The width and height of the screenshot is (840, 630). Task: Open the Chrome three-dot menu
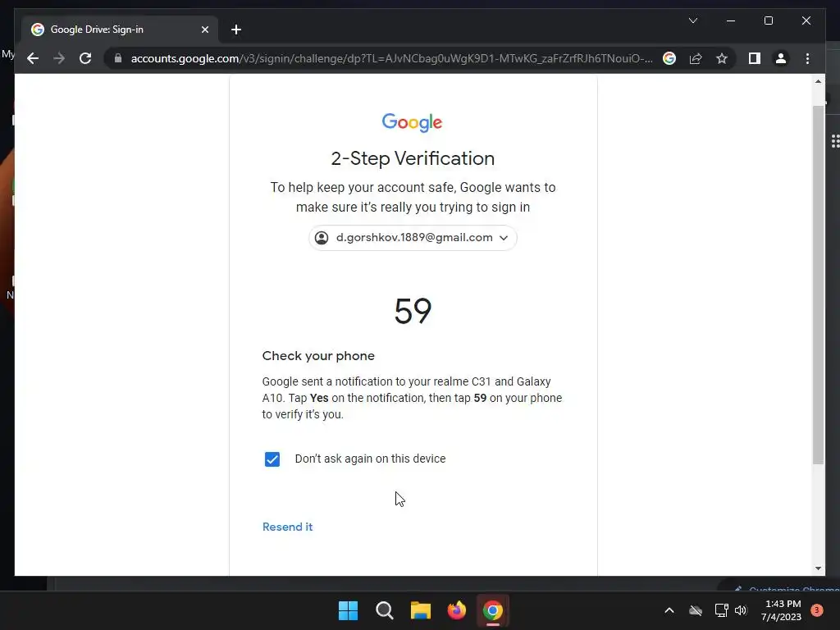807,58
